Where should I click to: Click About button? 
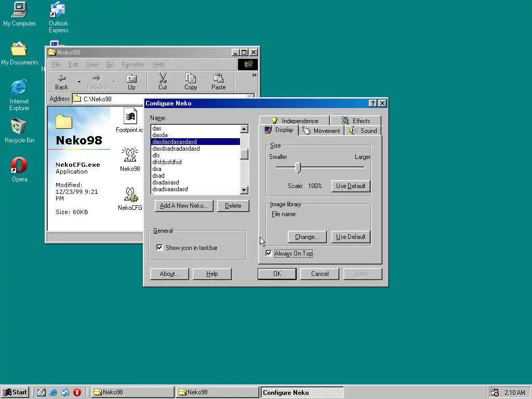[169, 274]
